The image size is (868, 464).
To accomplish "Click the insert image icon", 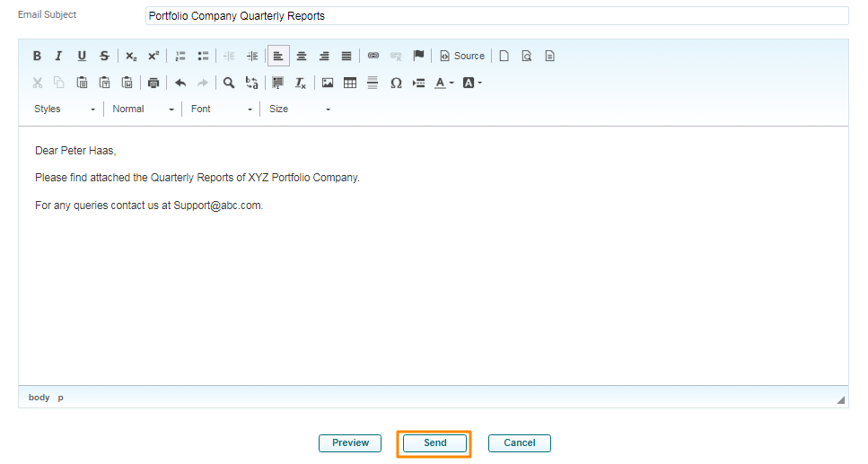I will (x=328, y=83).
